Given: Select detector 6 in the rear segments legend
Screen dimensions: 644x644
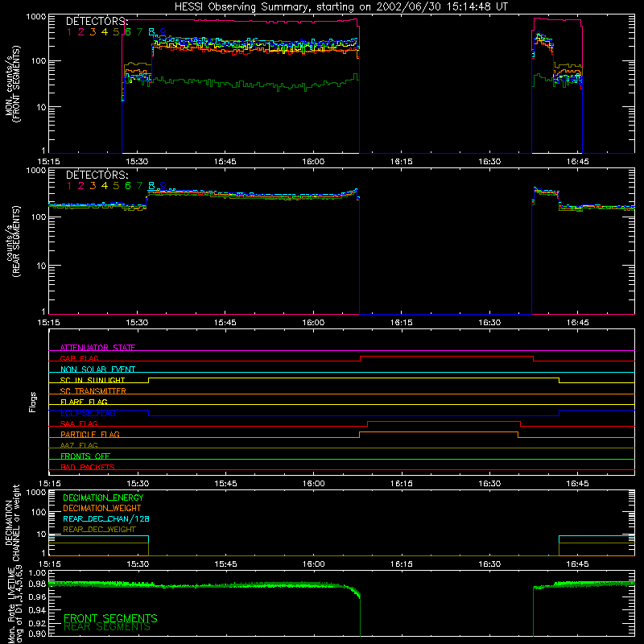Looking at the screenshot, I should (128, 186).
